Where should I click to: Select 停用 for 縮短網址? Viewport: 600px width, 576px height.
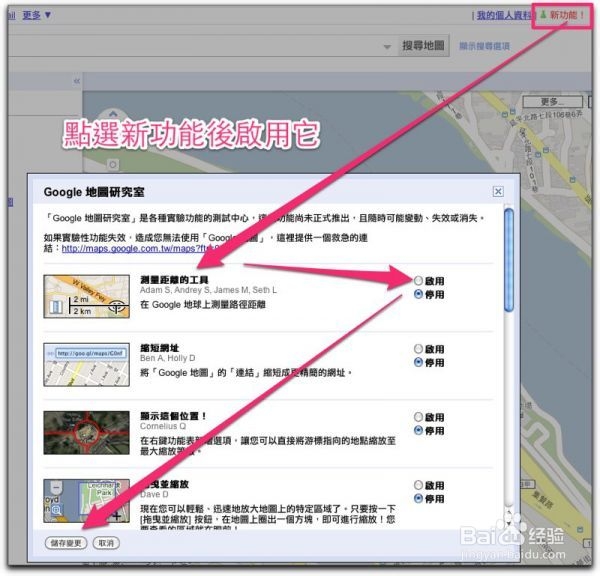[418, 362]
